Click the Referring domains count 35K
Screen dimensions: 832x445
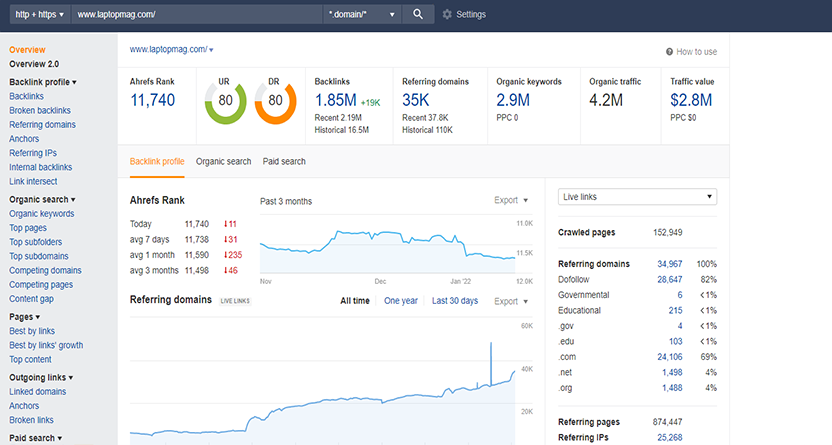[415, 100]
